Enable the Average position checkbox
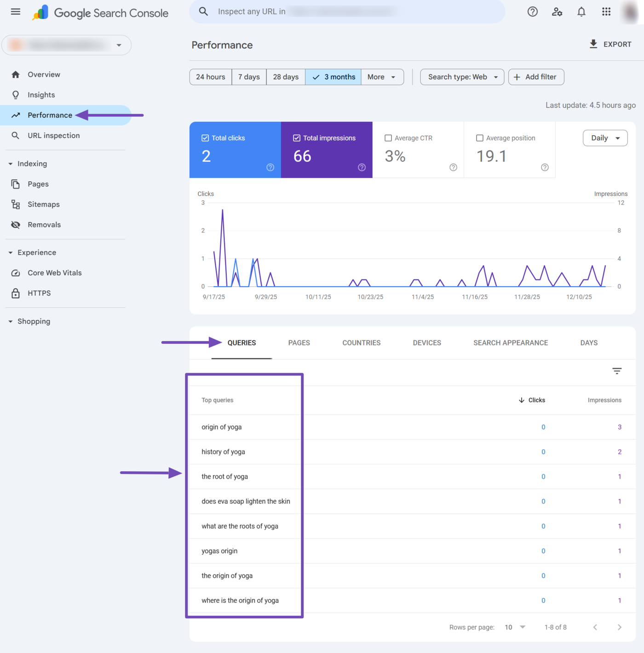Image resolution: width=644 pixels, height=653 pixels. [x=480, y=138]
